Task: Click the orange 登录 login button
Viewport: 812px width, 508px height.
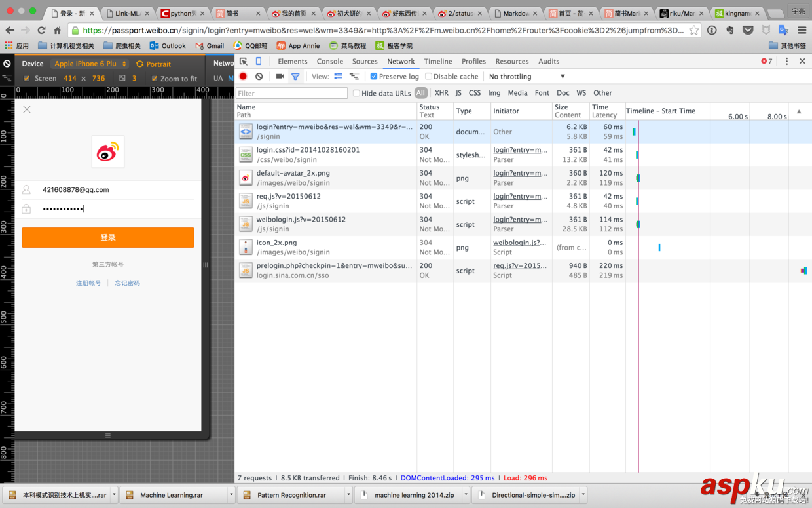Action: click(108, 237)
